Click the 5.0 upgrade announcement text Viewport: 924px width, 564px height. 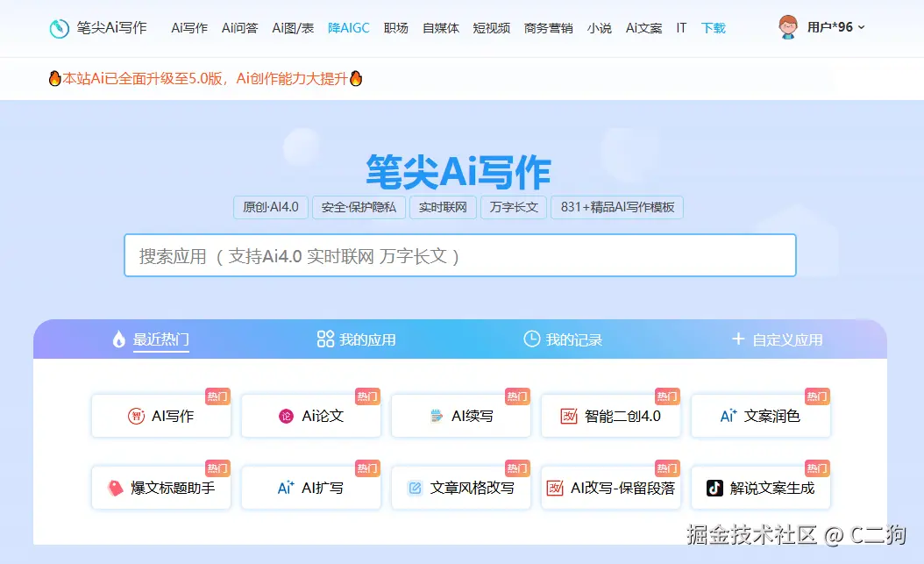tap(205, 78)
